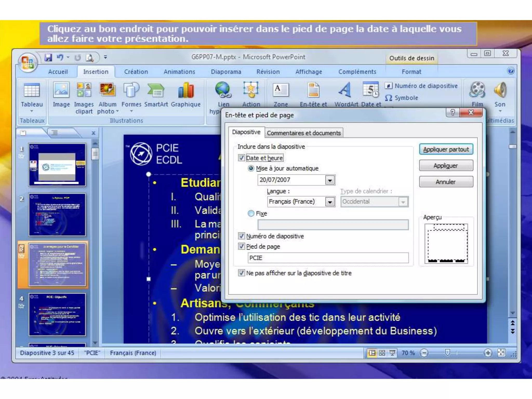This screenshot has height=399, width=532.
Task: Open Images clipart
Action: click(x=84, y=98)
